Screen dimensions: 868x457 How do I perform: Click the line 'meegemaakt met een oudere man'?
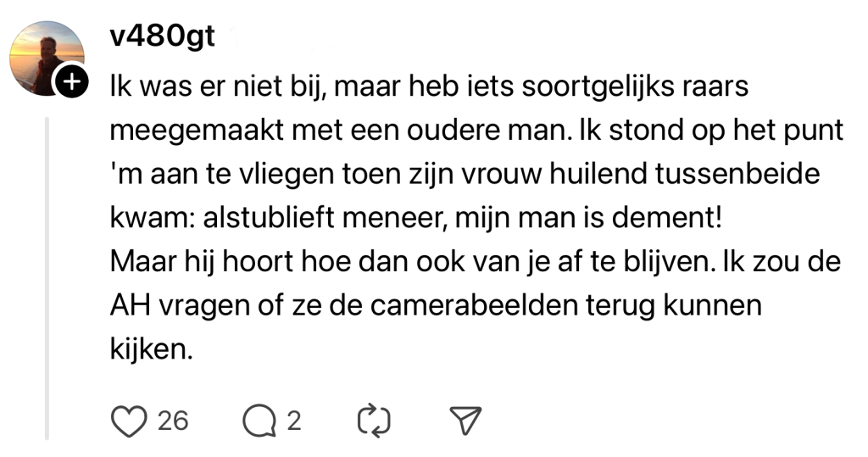(x=339, y=131)
